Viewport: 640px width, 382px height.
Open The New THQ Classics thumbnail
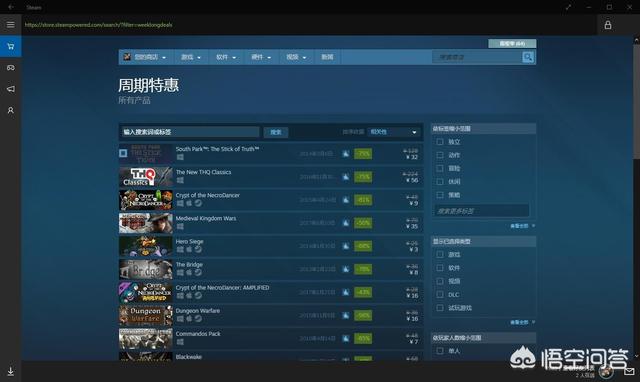[146, 177]
